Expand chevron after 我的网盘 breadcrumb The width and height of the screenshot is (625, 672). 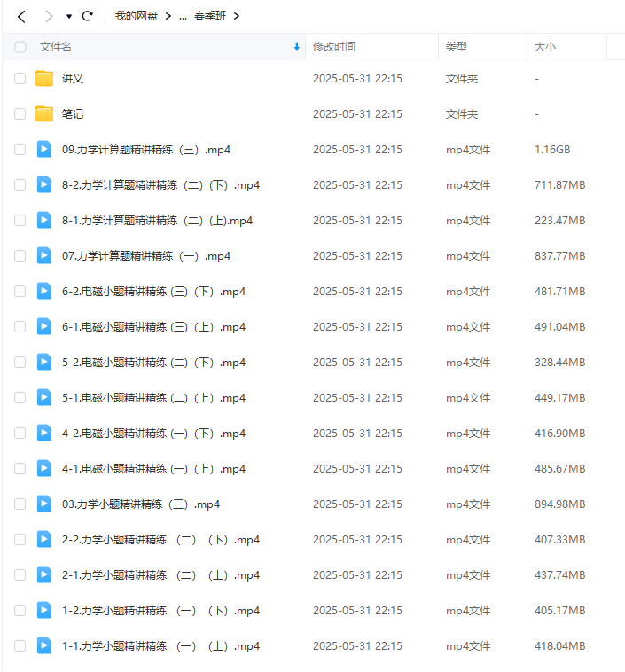168,16
